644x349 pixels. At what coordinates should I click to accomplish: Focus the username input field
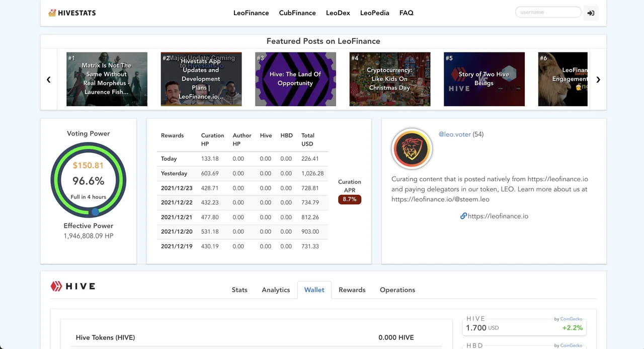[x=548, y=12]
